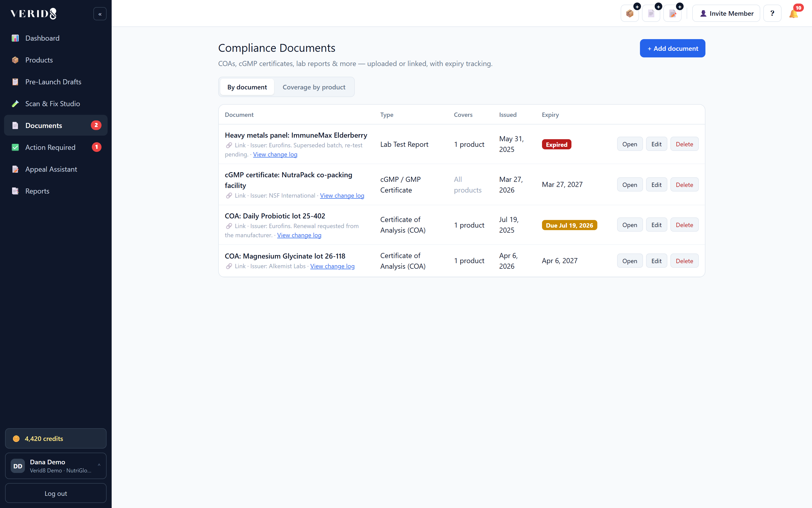Click the Verid8 logo
Image resolution: width=812 pixels, height=508 pixels.
[33, 13]
